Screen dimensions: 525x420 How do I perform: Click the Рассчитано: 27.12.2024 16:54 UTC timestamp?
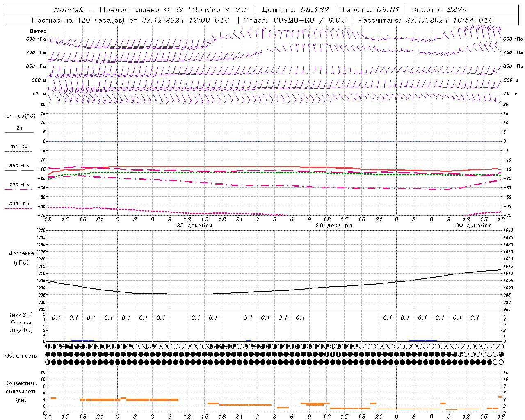tap(426, 20)
